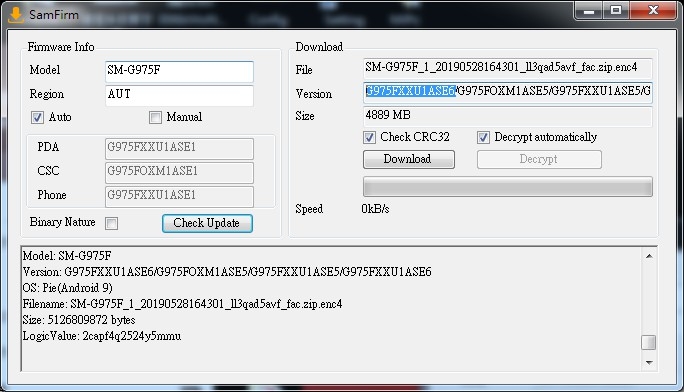684x392 pixels.
Task: Click the CSC field G975FOXM1ASE1
Action: click(x=179, y=173)
